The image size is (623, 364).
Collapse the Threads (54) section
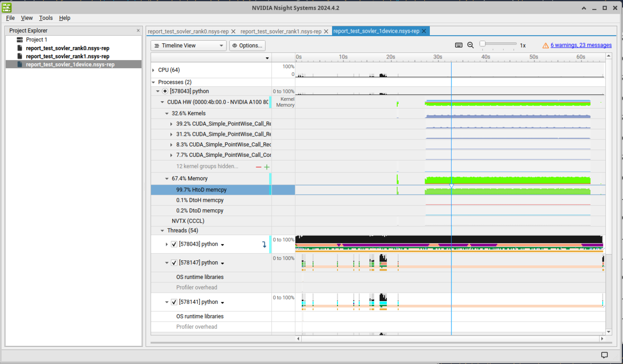[x=162, y=230]
